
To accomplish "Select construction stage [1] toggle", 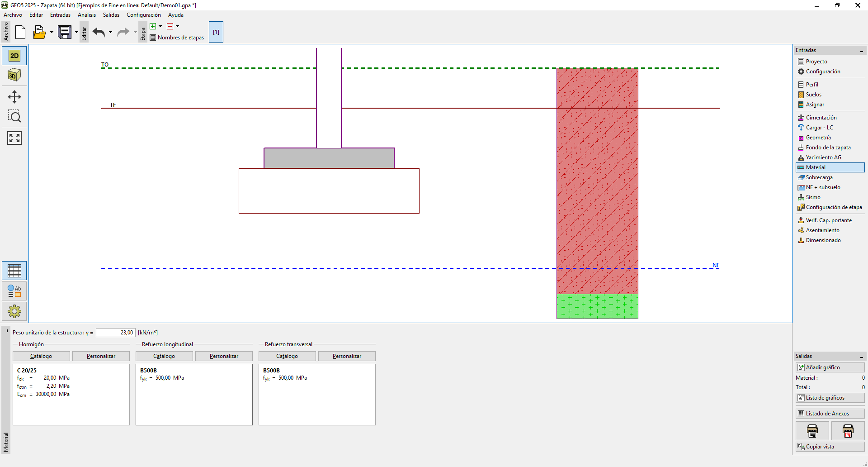I will tap(216, 32).
